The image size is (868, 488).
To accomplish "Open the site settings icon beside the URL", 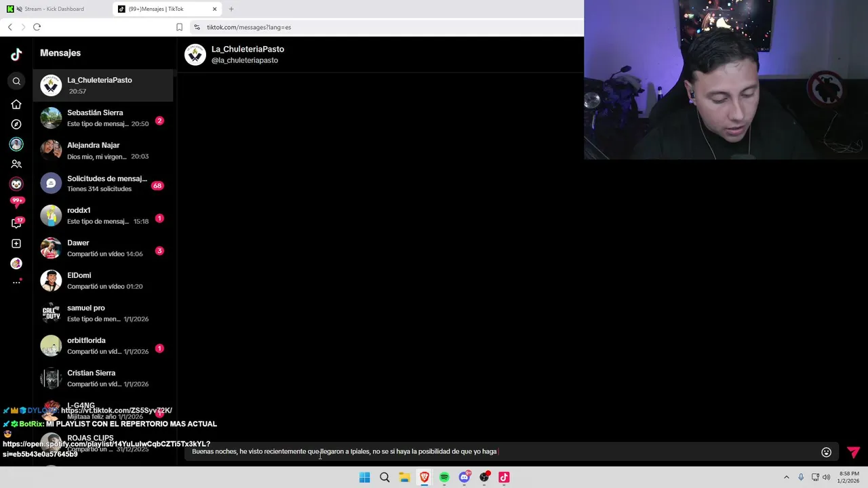I will coord(197,27).
